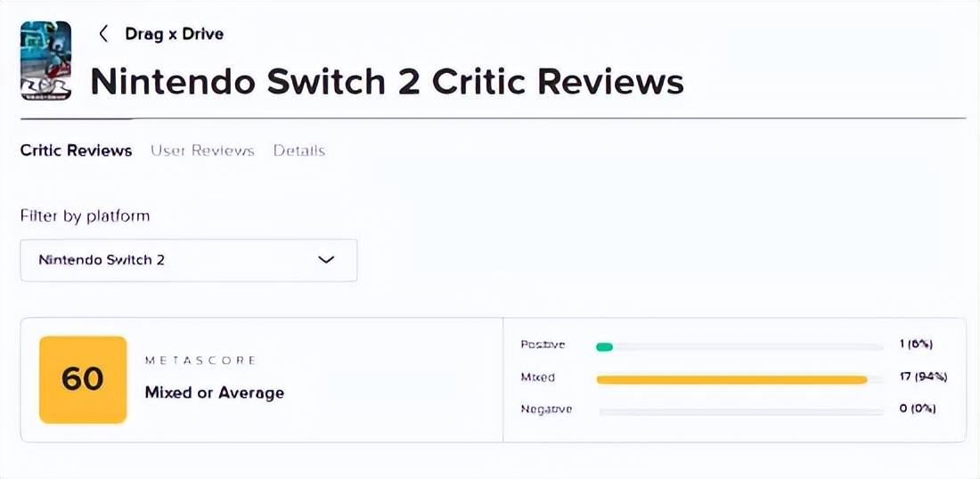
Task: Click the 0 (0%) negative count
Action: [x=919, y=409]
